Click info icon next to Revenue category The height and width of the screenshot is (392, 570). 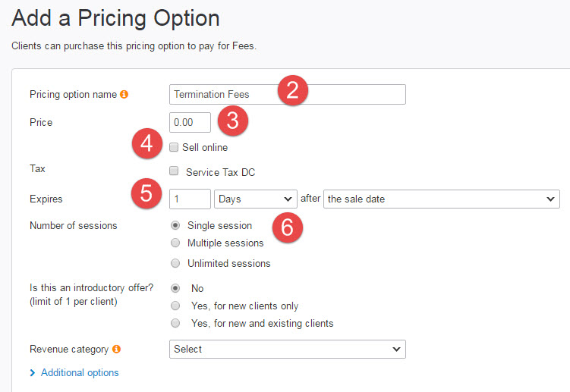pyautogui.click(x=116, y=350)
